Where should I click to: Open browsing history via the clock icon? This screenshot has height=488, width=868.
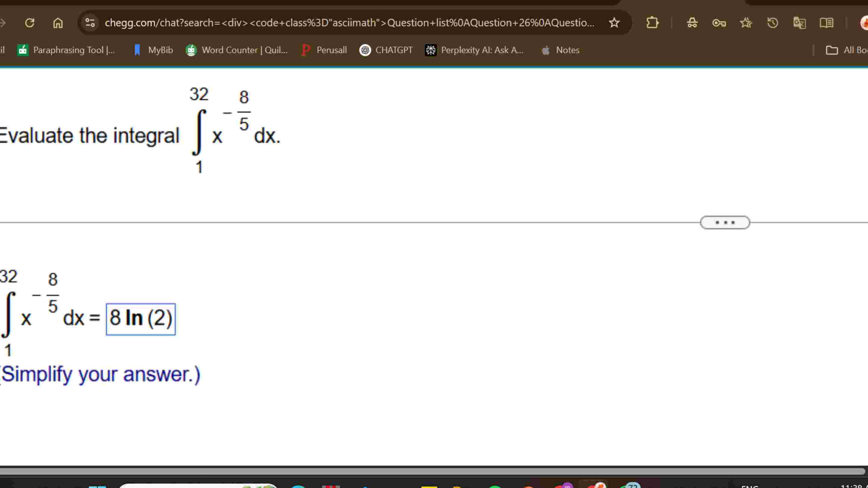tap(772, 23)
